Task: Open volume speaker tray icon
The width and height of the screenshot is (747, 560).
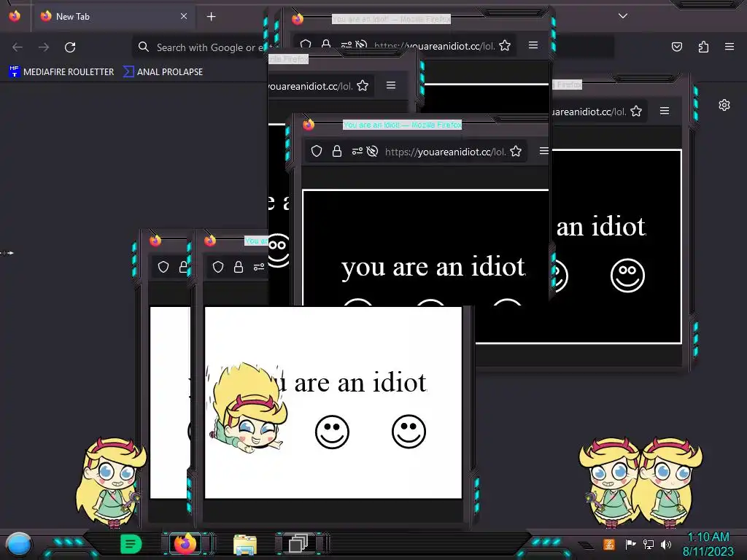Action: coord(665,544)
